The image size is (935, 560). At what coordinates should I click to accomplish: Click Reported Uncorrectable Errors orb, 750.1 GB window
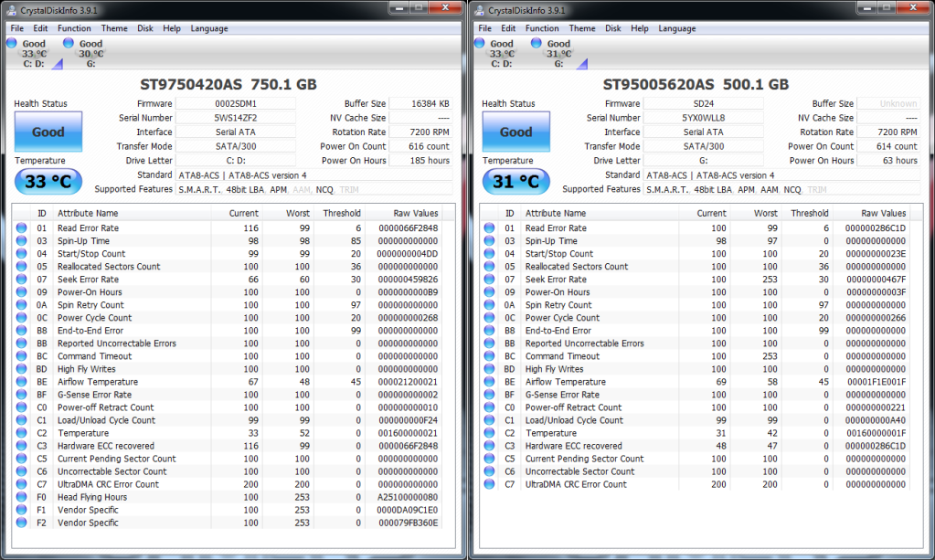point(21,343)
